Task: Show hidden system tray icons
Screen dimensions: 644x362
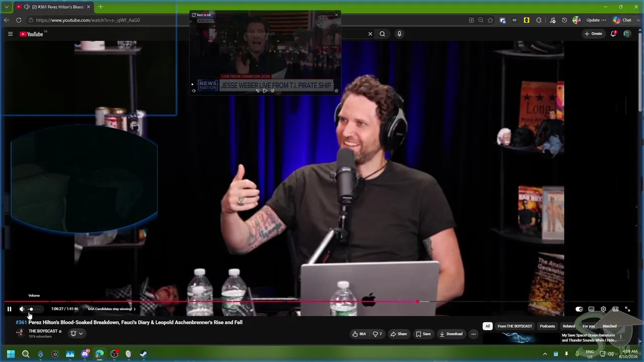Action: [545, 354]
